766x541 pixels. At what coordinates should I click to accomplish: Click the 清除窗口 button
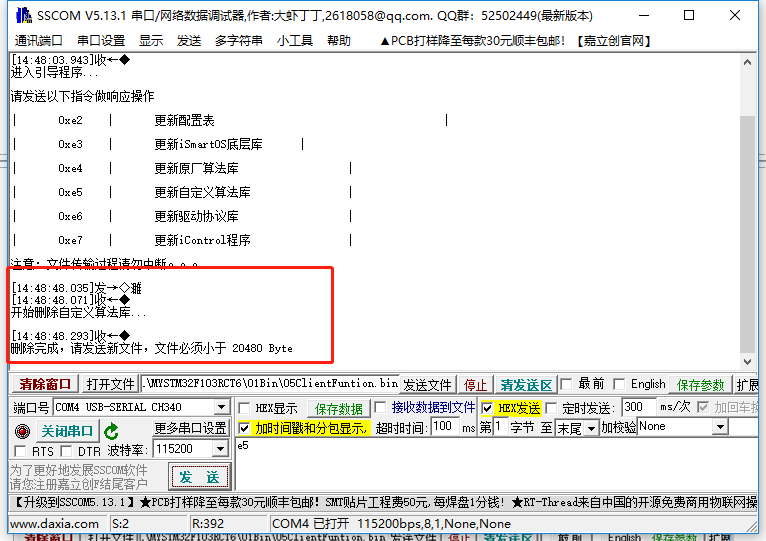[45, 385]
